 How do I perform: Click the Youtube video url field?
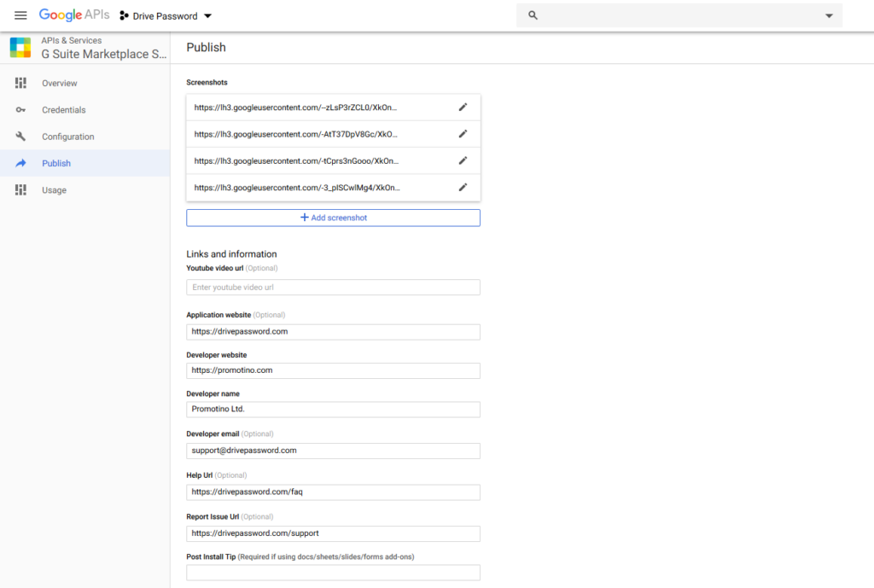[334, 288]
